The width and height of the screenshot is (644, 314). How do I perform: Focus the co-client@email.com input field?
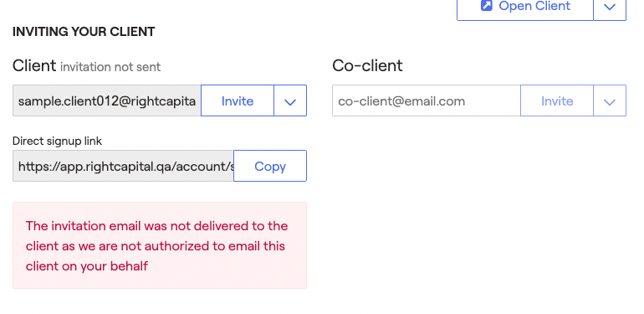pos(427,100)
